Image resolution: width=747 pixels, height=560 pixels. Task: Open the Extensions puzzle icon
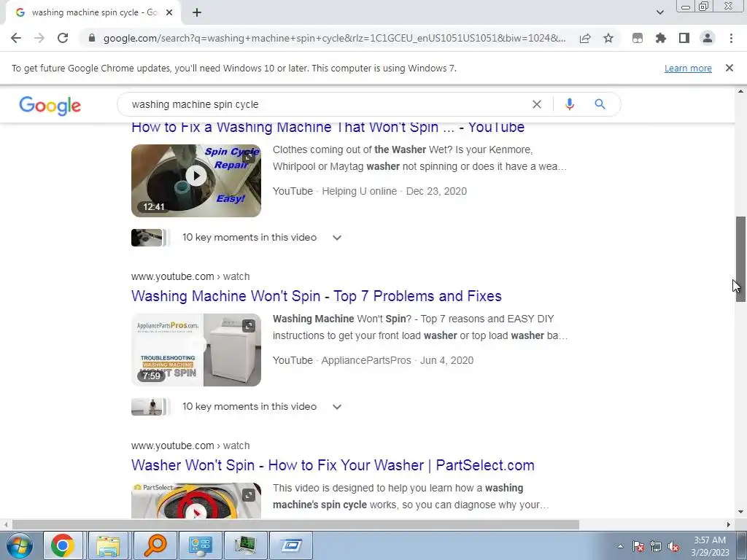click(661, 38)
